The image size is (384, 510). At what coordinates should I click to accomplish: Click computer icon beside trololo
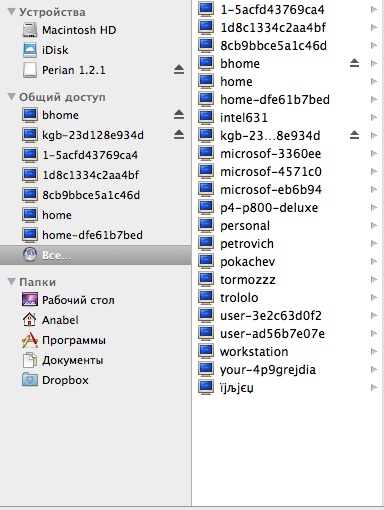[x=206, y=297]
